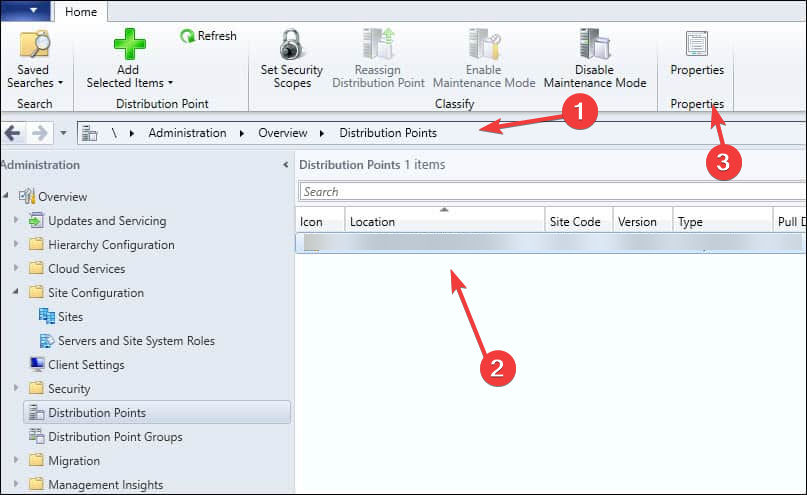Open the Saved Searches icon
Image resolution: width=807 pixels, height=495 pixels.
coord(34,44)
